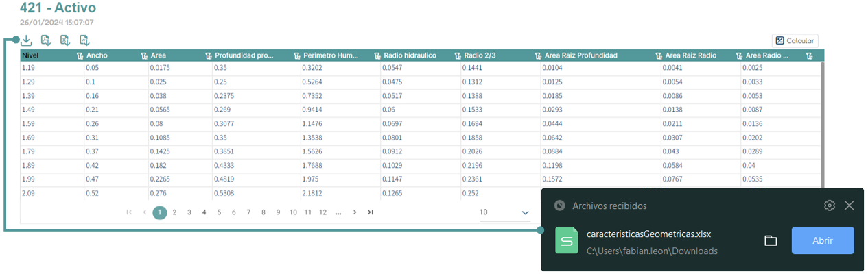Screen dimensions: 868x274
Task: Select page 8 in pagination
Action: (x=263, y=212)
